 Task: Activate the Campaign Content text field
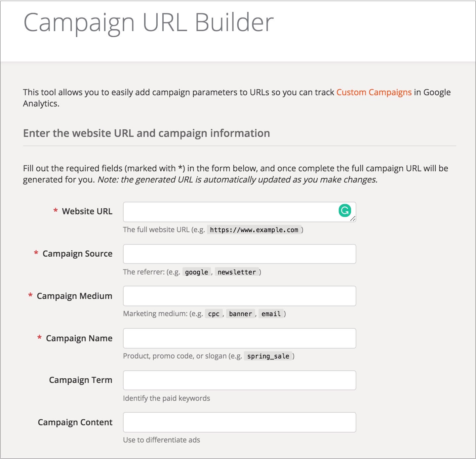tap(239, 422)
